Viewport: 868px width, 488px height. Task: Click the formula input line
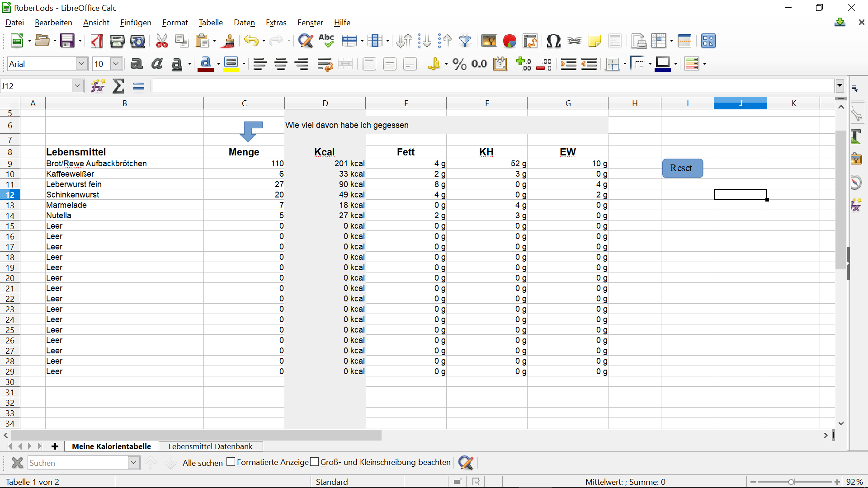(x=494, y=86)
